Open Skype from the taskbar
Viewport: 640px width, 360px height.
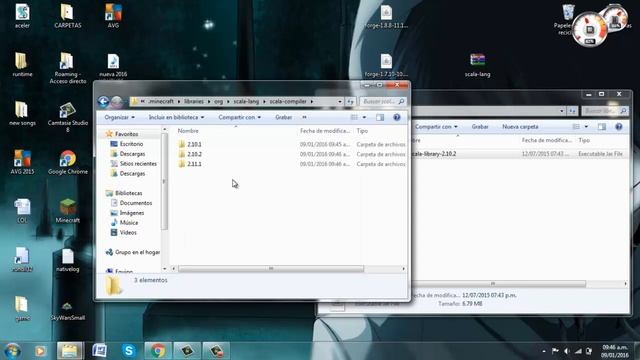pyautogui.click(x=129, y=351)
